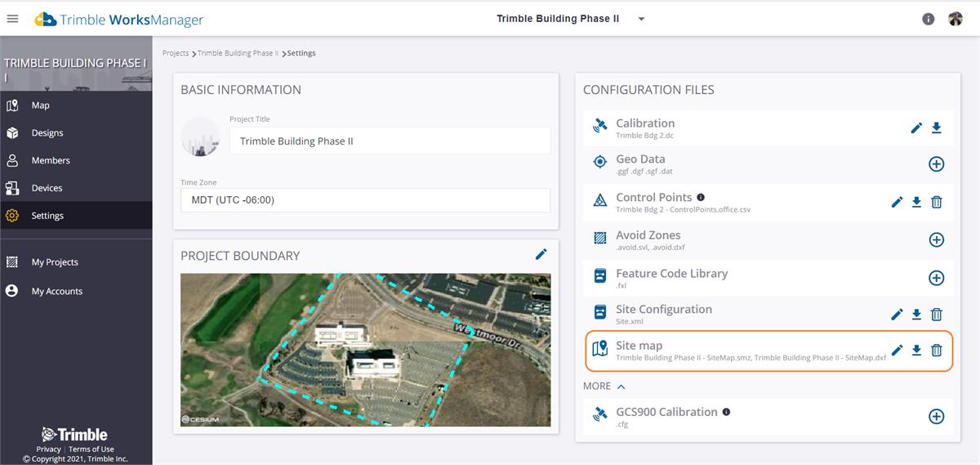Click Projects breadcrumb link
Image resolution: width=980 pixels, height=465 pixels.
tap(176, 53)
